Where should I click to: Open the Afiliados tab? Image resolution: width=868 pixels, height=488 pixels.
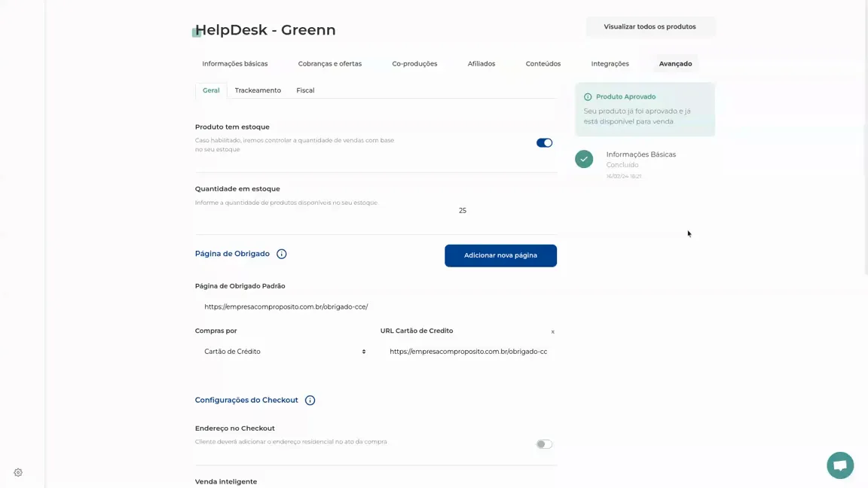coord(481,63)
